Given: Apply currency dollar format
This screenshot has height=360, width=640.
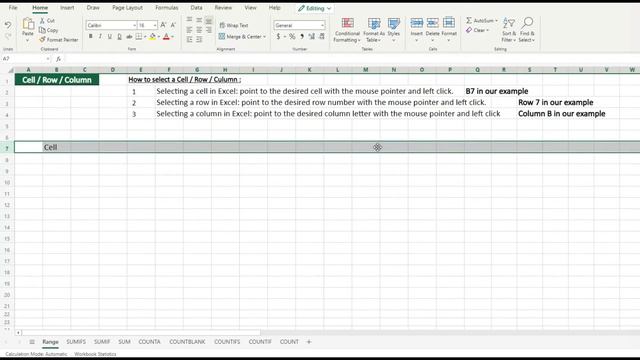Looking at the screenshot, I should coord(278,37).
